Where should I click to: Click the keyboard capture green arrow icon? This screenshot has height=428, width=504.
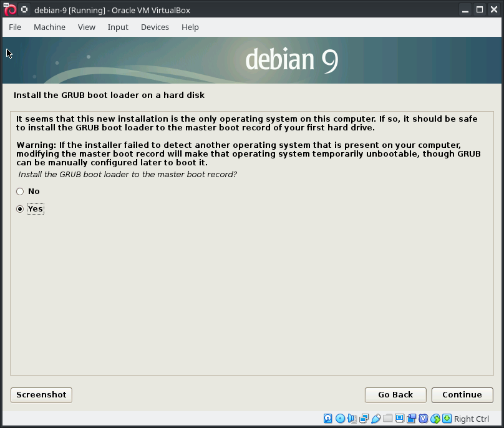tap(447, 419)
